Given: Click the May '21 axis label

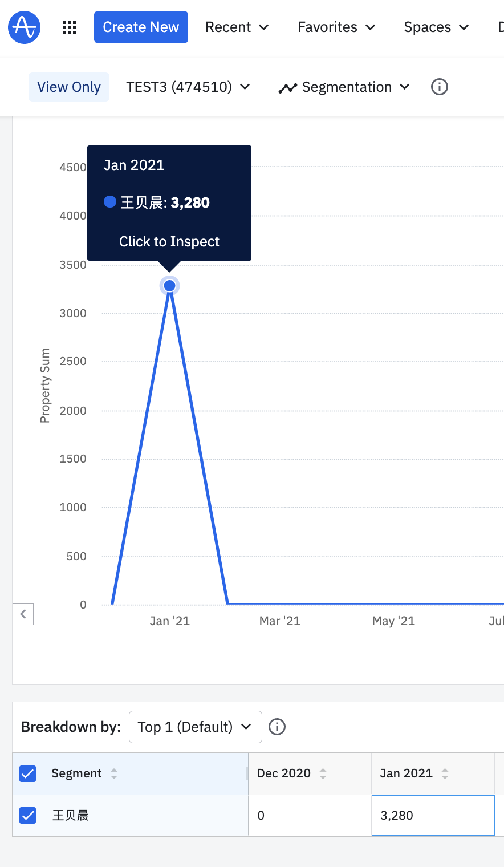Looking at the screenshot, I should 393,621.
